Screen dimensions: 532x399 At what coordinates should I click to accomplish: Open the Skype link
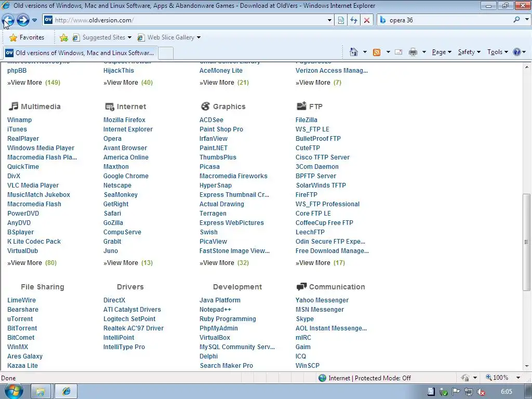coord(304,319)
